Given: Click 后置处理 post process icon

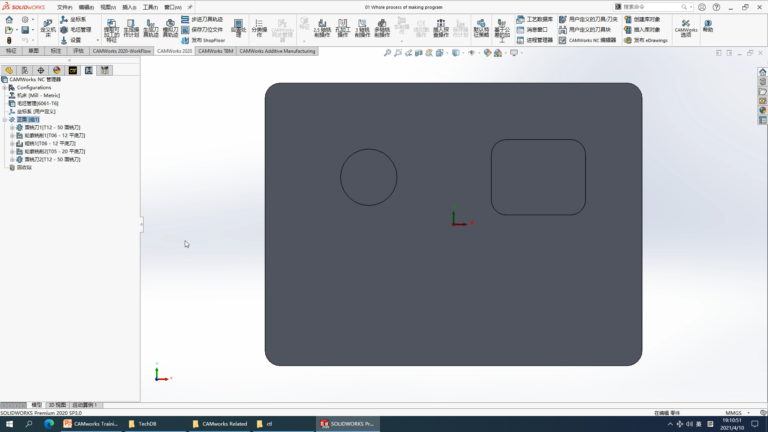Looking at the screenshot, I should coord(238,28).
